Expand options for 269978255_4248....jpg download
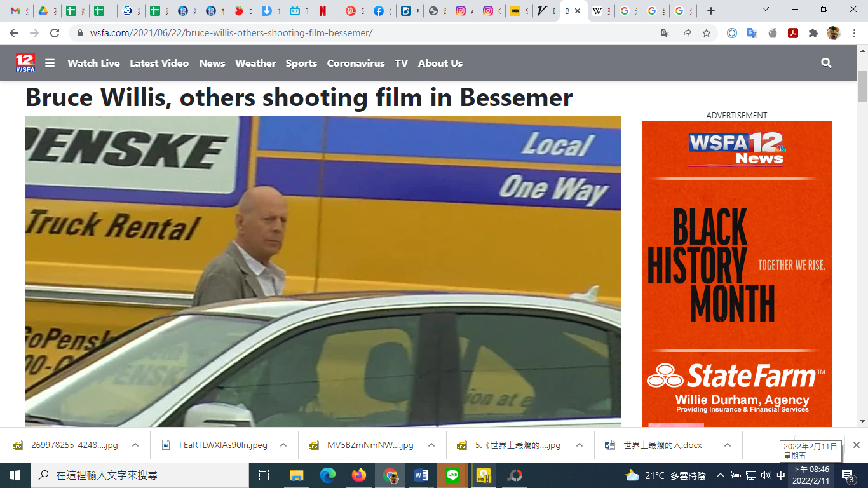 pyautogui.click(x=135, y=445)
